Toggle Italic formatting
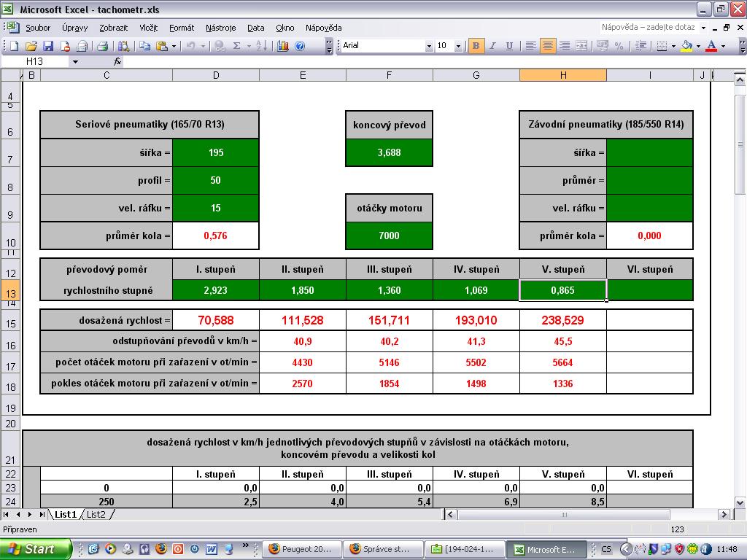Screen dimensions: 747x560 pyautogui.click(x=493, y=46)
